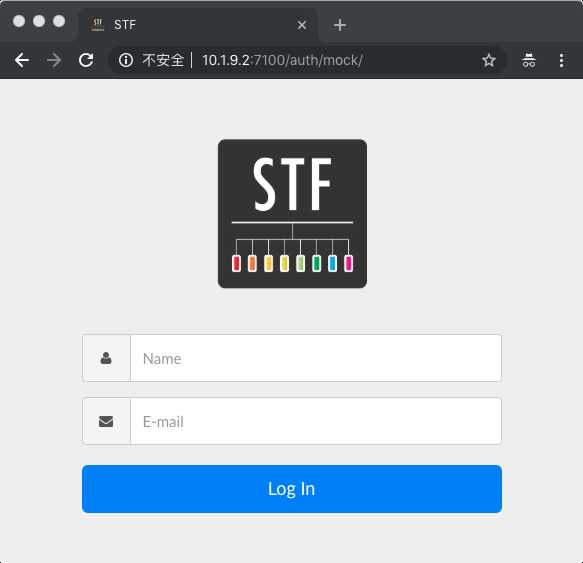This screenshot has height=563, width=583.
Task: Open a new tab with plus button
Action: pos(340,25)
